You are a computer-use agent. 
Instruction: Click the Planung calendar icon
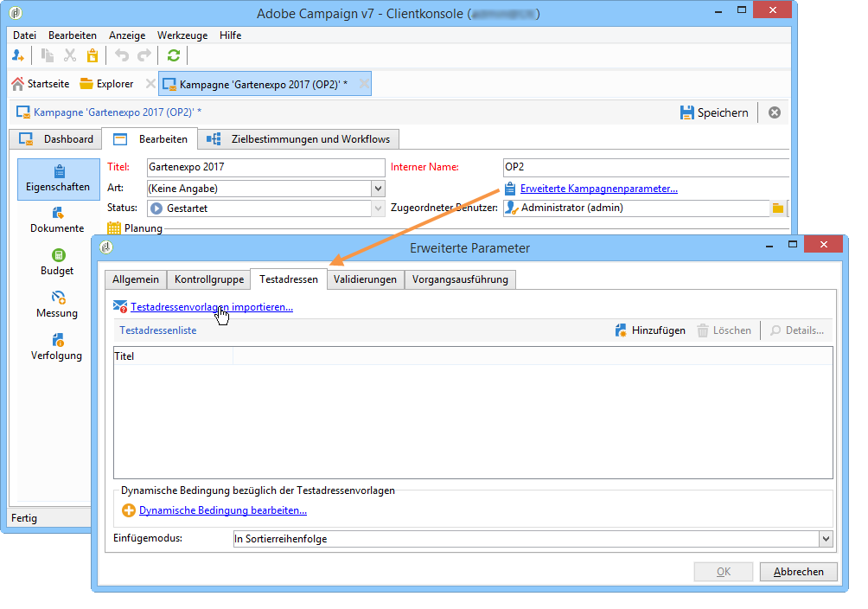click(114, 228)
